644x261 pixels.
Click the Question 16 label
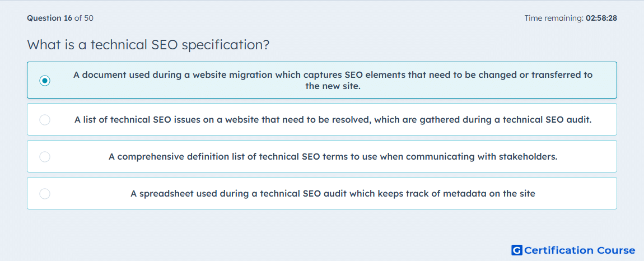pyautogui.click(x=50, y=18)
